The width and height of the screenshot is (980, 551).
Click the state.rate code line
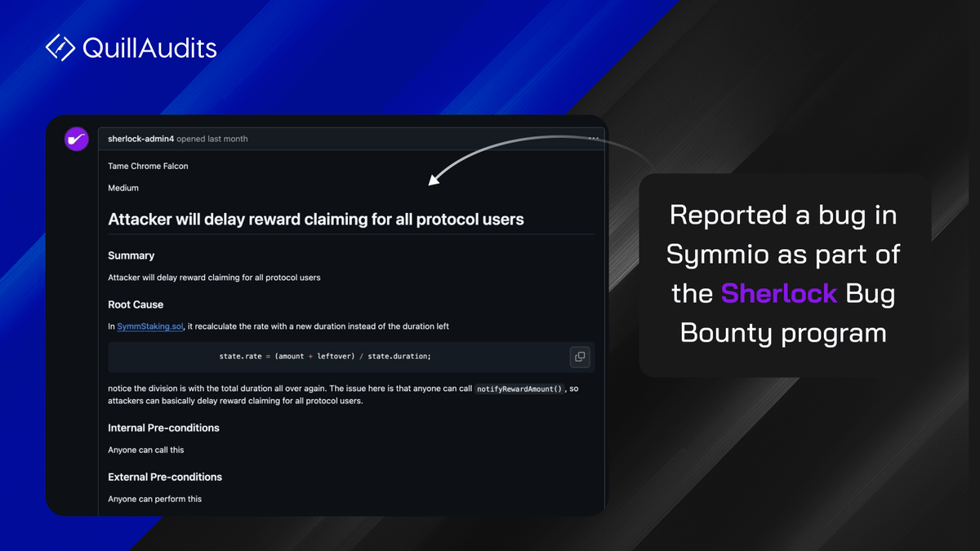coord(325,357)
